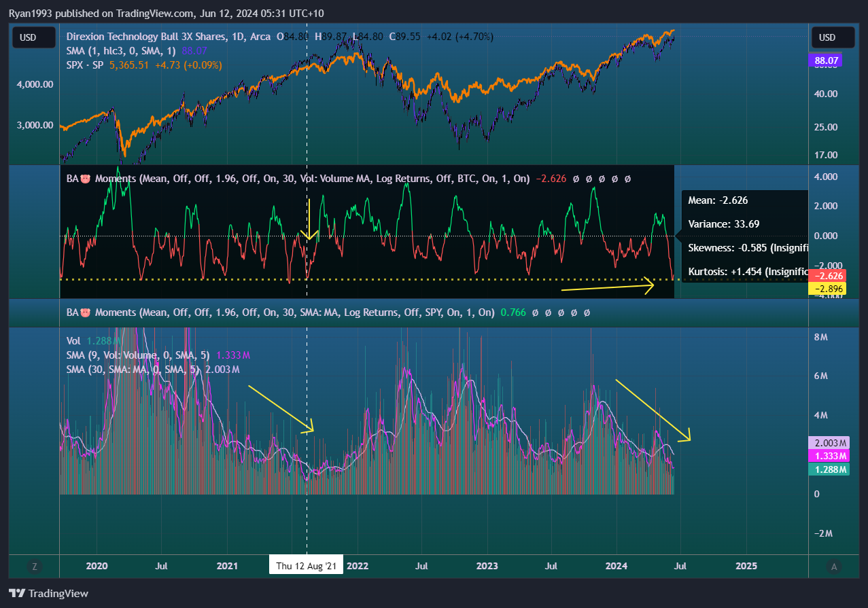Screen dimensions: 868x608
Task: Click the Variance: 33.69 tooltip row
Action: tap(723, 223)
